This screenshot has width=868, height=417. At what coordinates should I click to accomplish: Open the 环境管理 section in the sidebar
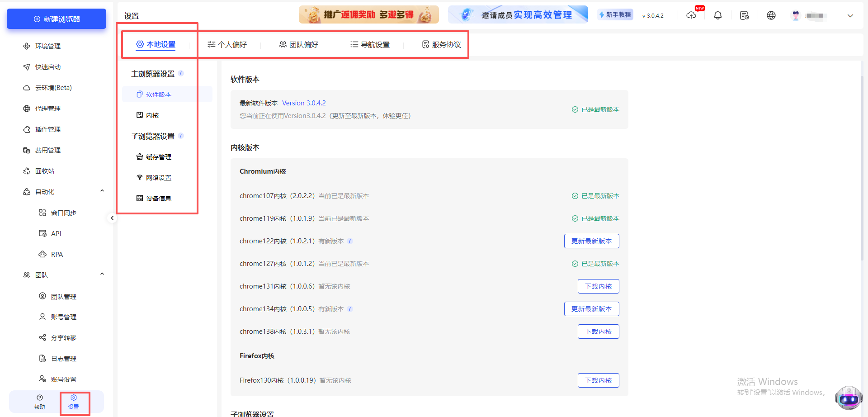pyautogui.click(x=47, y=46)
